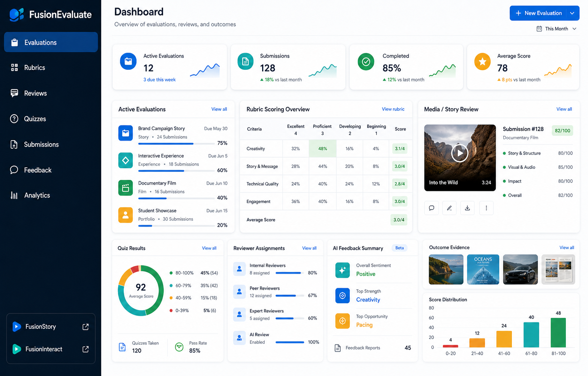Image resolution: width=588 pixels, height=376 pixels.
Task: Click the Analytics bar chart icon
Action: (14, 195)
